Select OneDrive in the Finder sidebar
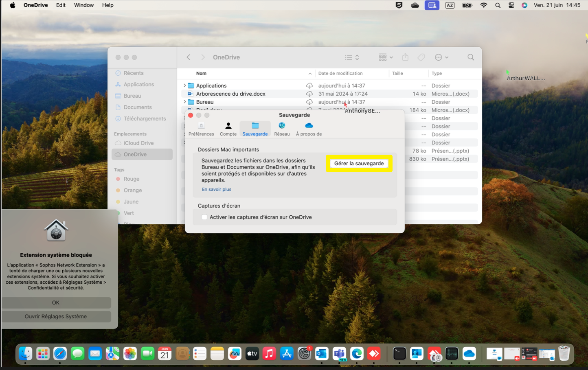588x370 pixels. point(142,154)
